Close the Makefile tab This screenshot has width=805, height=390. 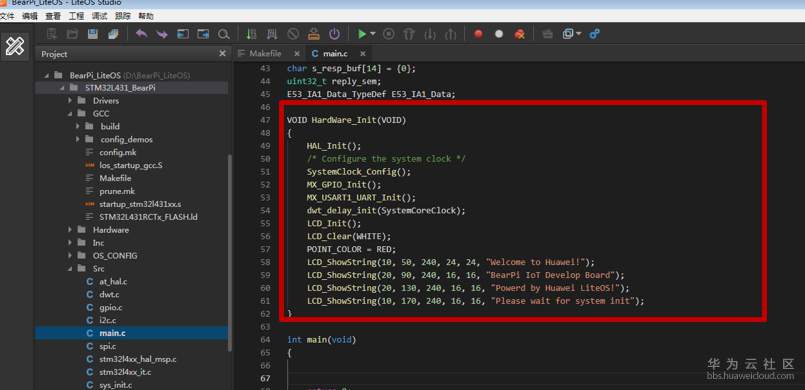pyautogui.click(x=297, y=53)
